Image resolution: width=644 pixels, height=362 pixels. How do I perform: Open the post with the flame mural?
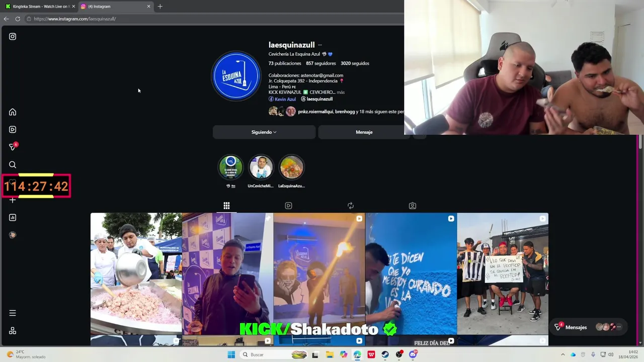coord(319,274)
